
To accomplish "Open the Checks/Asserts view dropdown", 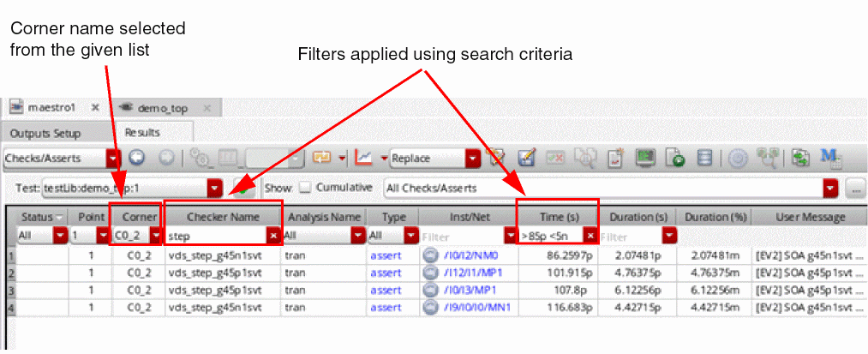I will [113, 159].
